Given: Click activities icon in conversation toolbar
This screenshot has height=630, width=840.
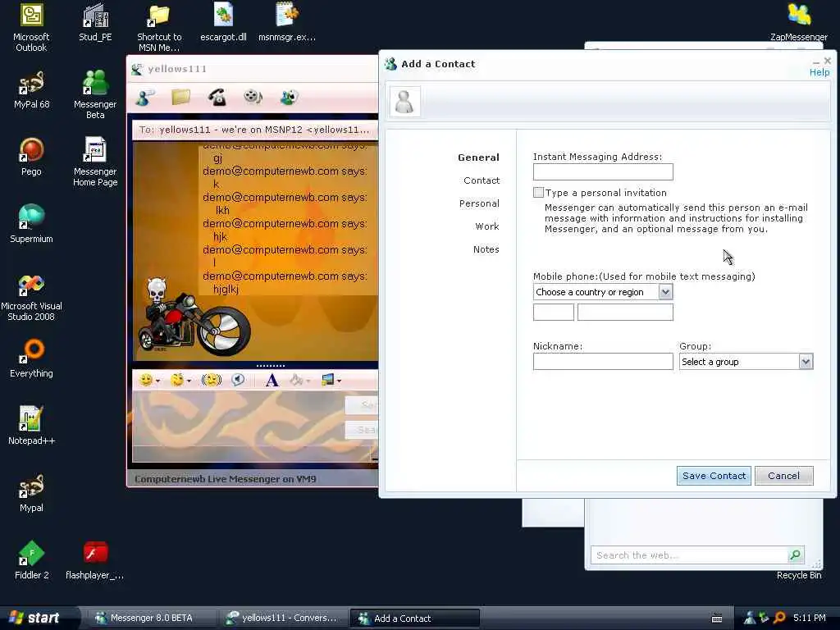Looking at the screenshot, I should pyautogui.click(x=290, y=97).
